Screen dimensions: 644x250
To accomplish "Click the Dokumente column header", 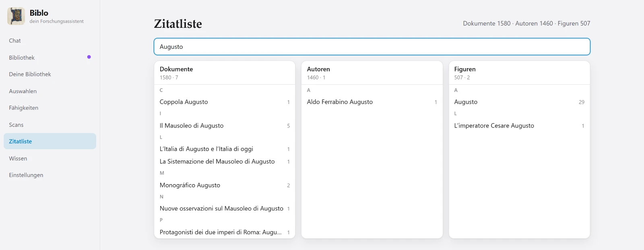I will [176, 69].
